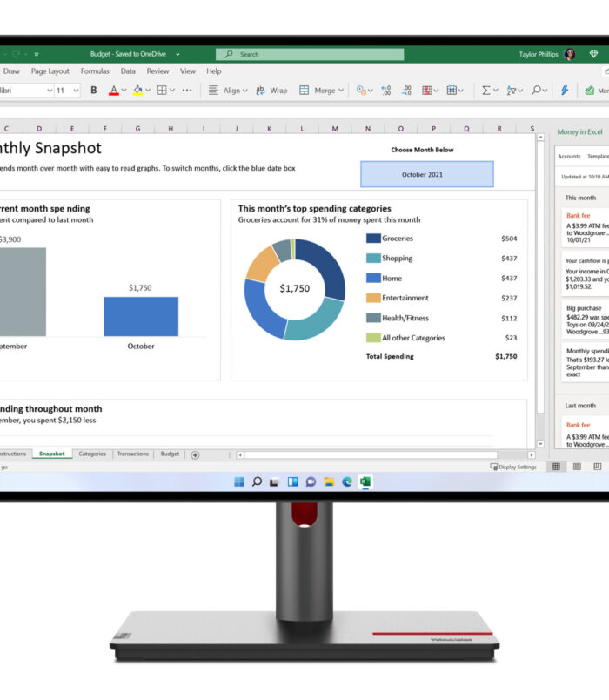The height and width of the screenshot is (700, 609).
Task: Switch to the Categories sheet tab
Action: coord(92,454)
